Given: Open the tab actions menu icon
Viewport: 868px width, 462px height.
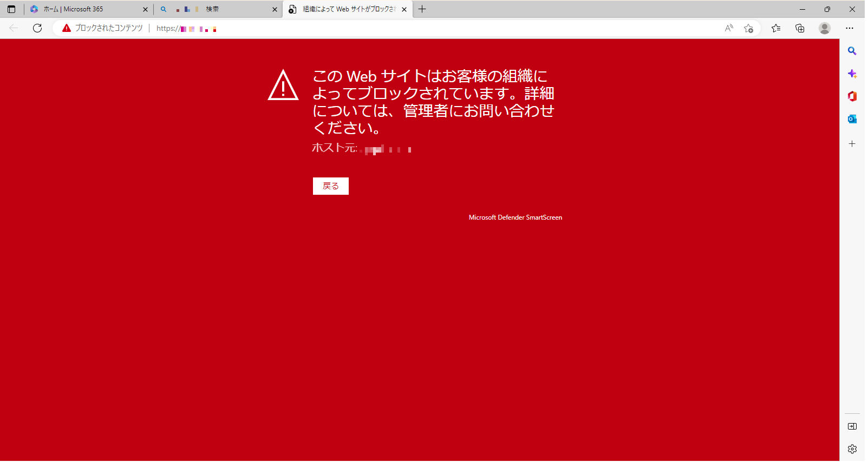Looking at the screenshot, I should click(11, 9).
